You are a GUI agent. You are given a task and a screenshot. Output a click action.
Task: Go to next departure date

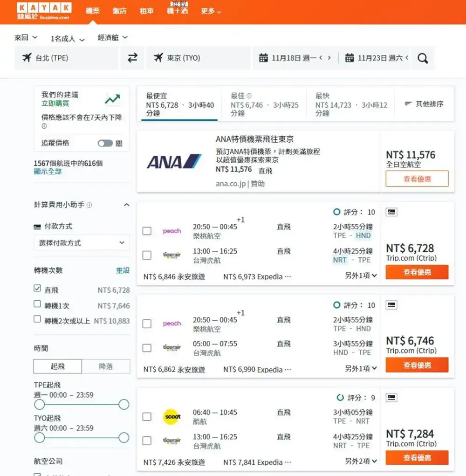point(329,58)
